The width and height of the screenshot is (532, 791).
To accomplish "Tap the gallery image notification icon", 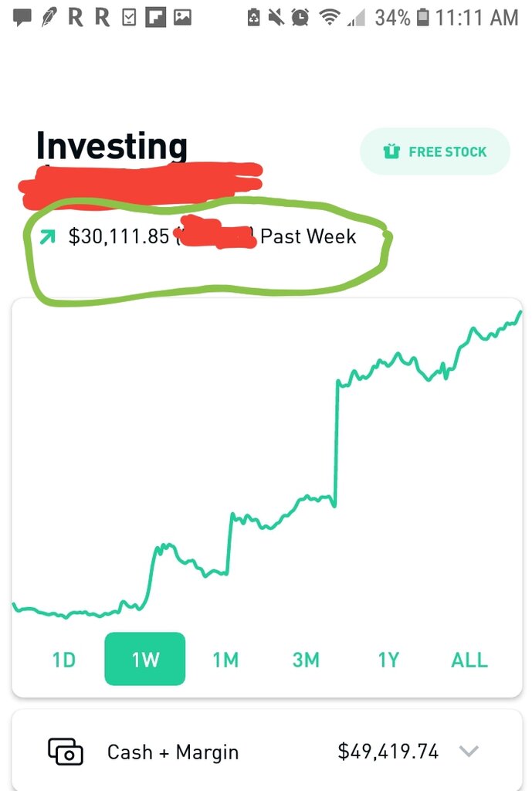I will coord(182,19).
